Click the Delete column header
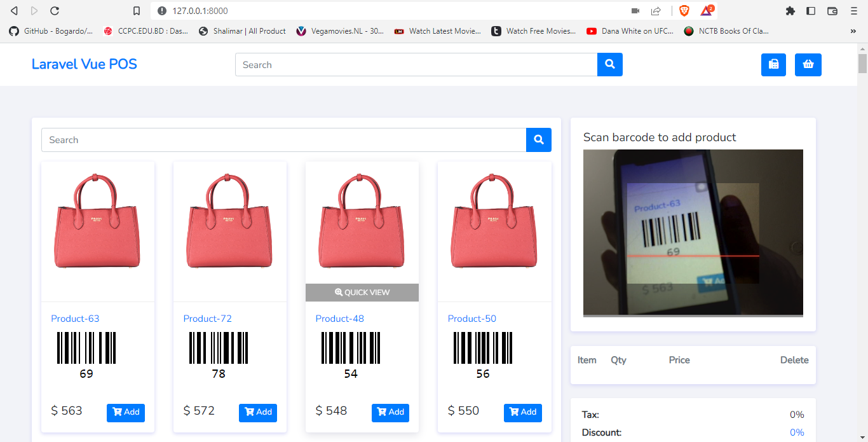 pyautogui.click(x=794, y=360)
